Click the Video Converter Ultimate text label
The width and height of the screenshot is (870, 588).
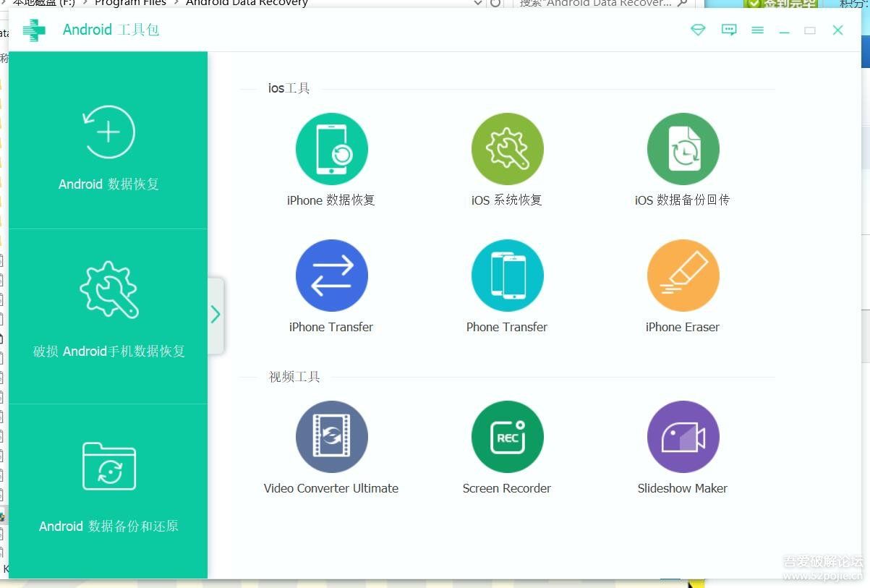pyautogui.click(x=331, y=488)
